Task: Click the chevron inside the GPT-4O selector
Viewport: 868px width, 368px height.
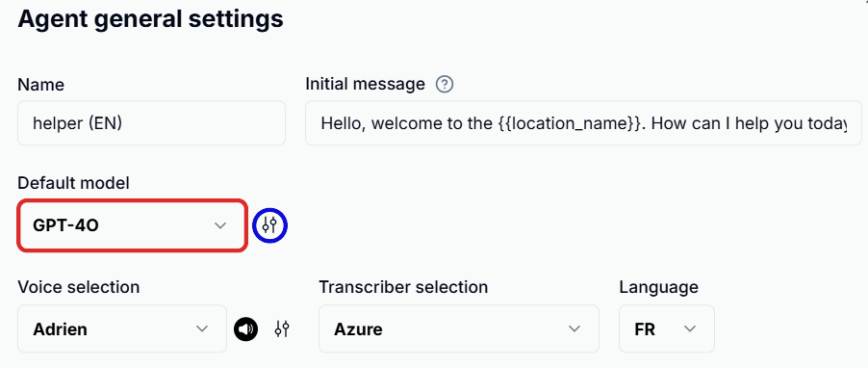Action: tap(220, 225)
